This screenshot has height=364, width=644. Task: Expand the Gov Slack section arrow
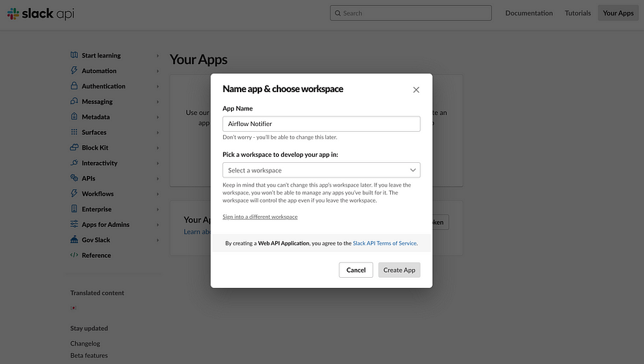pos(158,240)
